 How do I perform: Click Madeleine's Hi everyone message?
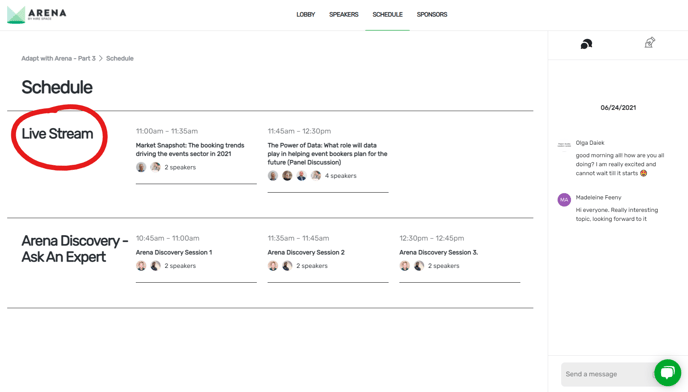tap(616, 214)
